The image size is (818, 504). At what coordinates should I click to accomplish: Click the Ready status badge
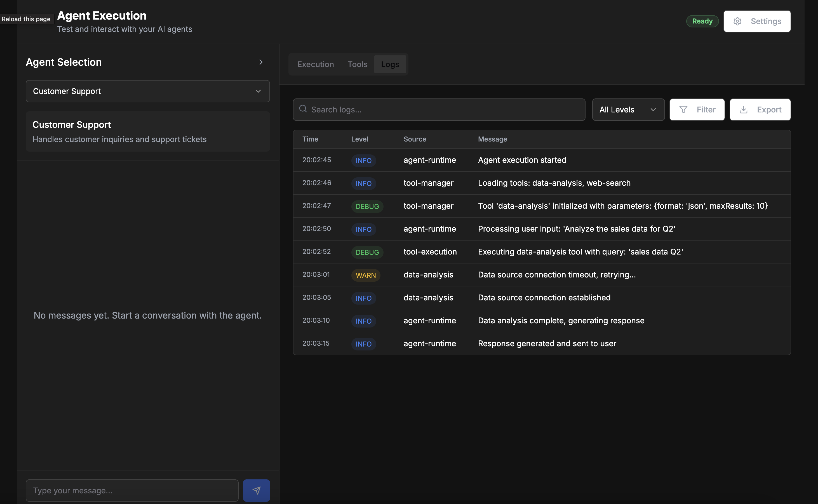pos(702,21)
